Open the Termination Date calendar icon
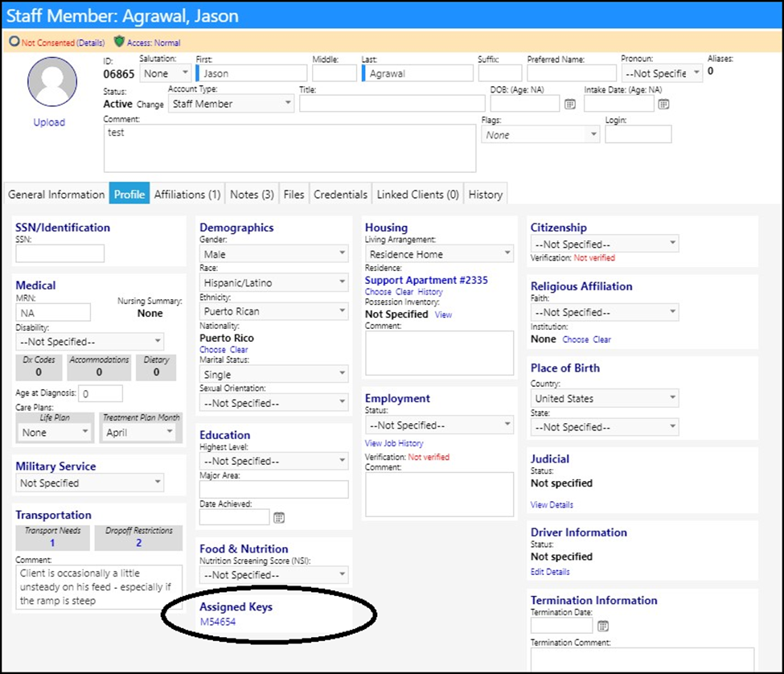This screenshot has height=674, width=784. [x=603, y=626]
